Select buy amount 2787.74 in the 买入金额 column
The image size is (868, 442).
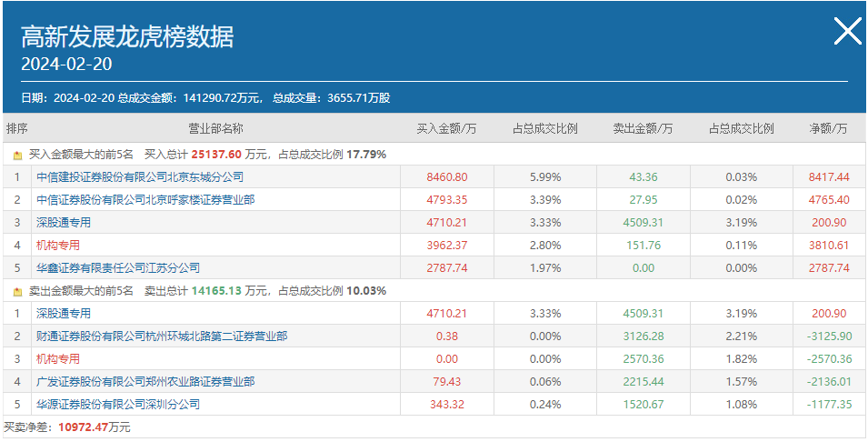click(447, 268)
